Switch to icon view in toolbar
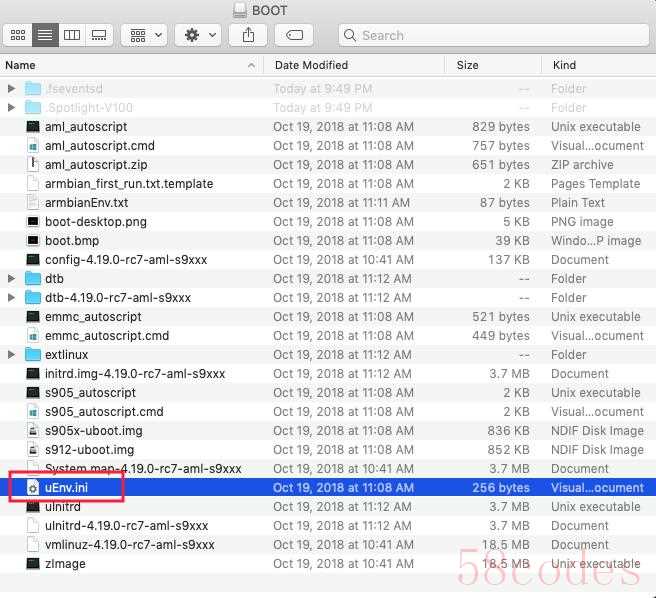The width and height of the screenshot is (656, 598). (17, 35)
